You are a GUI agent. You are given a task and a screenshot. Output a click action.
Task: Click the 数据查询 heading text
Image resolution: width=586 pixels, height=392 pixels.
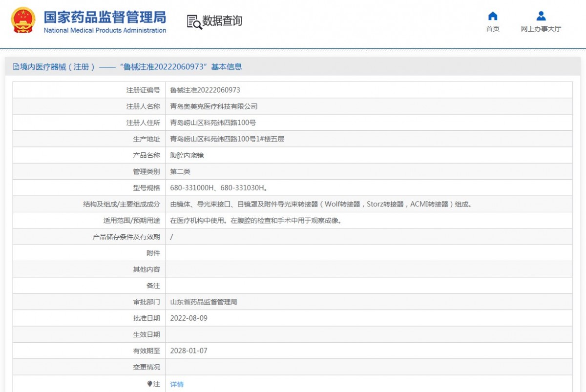pos(223,21)
